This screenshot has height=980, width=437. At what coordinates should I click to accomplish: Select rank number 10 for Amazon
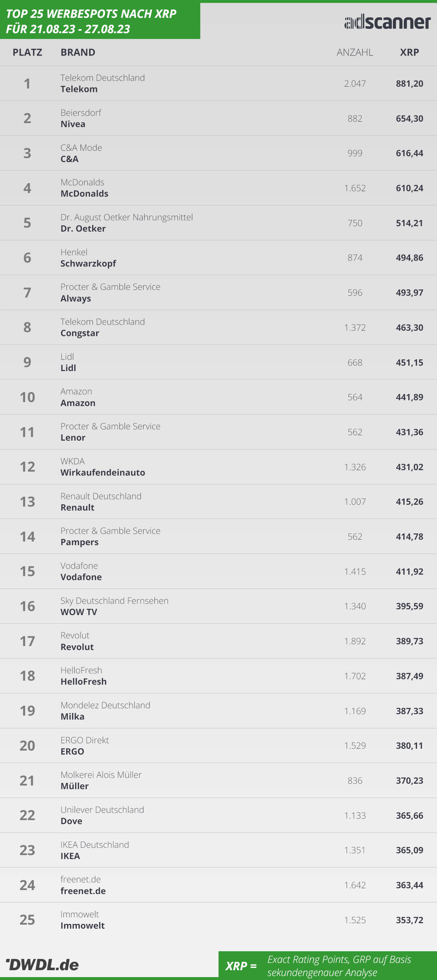(x=27, y=397)
